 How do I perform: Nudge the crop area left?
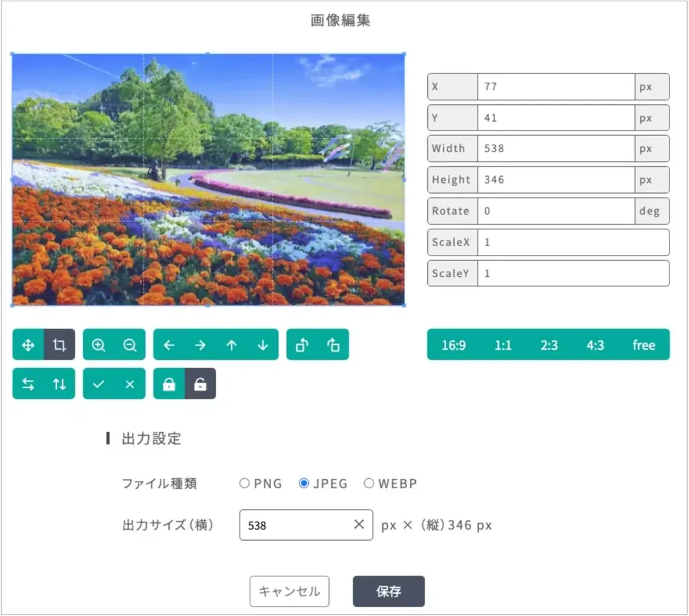pyautogui.click(x=169, y=344)
